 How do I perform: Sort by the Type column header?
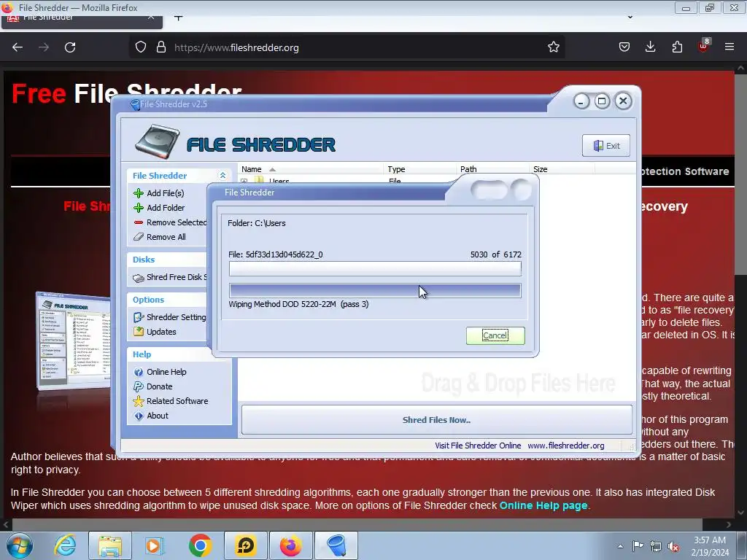tap(419, 169)
